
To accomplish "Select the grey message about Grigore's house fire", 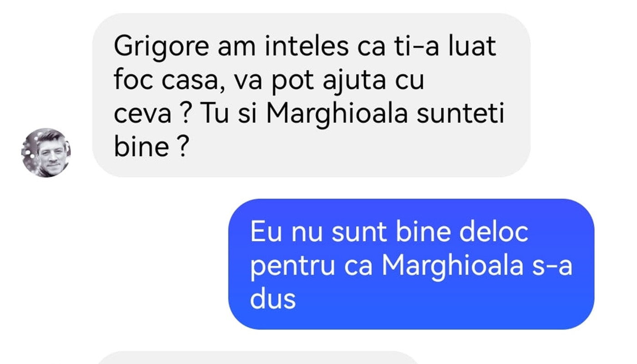I will coord(311,95).
